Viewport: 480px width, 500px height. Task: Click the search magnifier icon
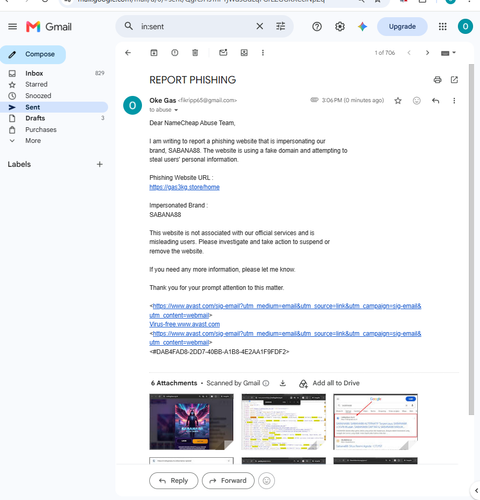pyautogui.click(x=128, y=26)
